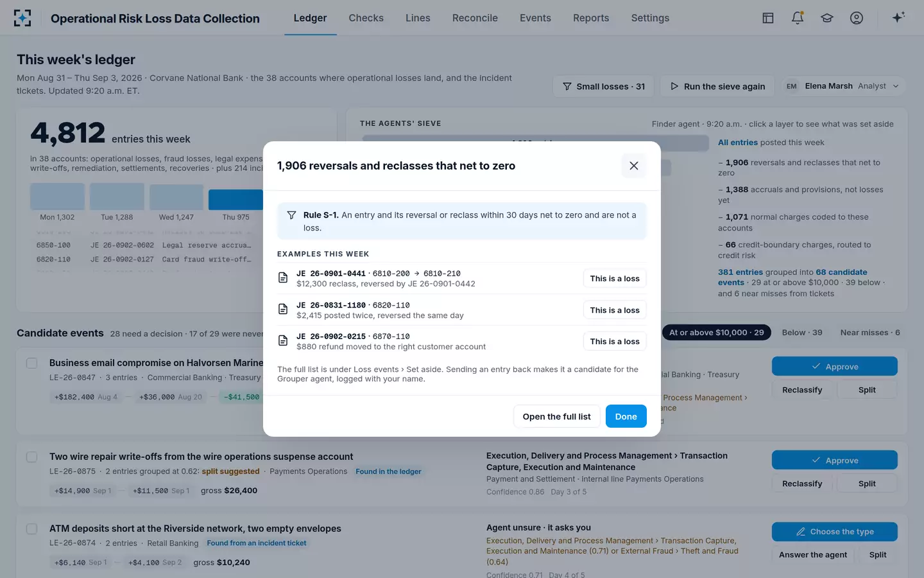Select At or above $10,000 · 29 filter
The image size is (924, 578).
click(x=716, y=332)
